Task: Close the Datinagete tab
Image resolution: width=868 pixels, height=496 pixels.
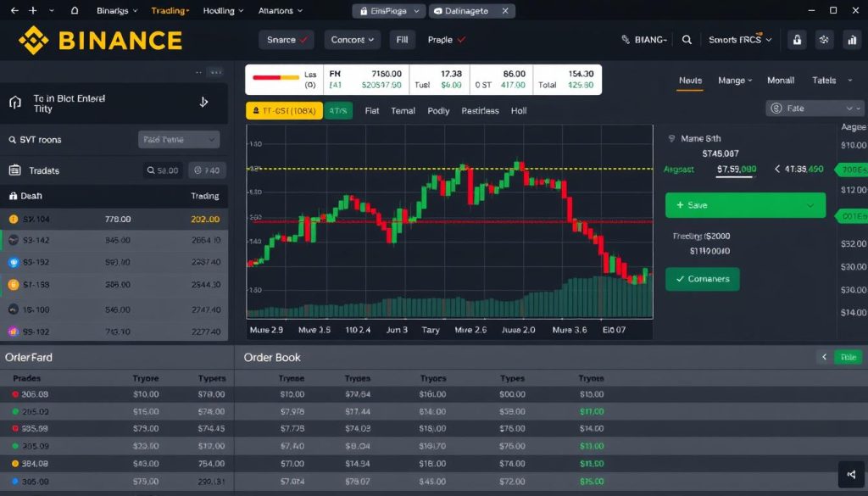Action: tap(505, 10)
